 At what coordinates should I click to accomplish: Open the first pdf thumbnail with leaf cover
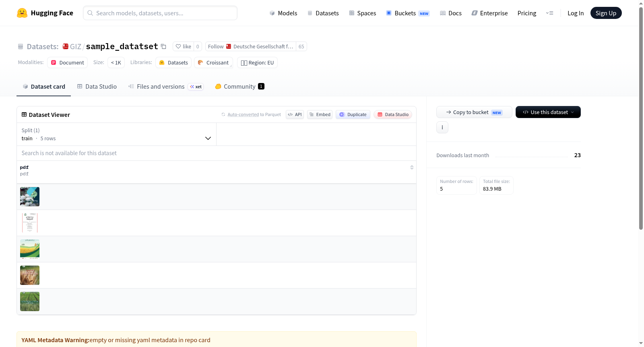pos(30,197)
